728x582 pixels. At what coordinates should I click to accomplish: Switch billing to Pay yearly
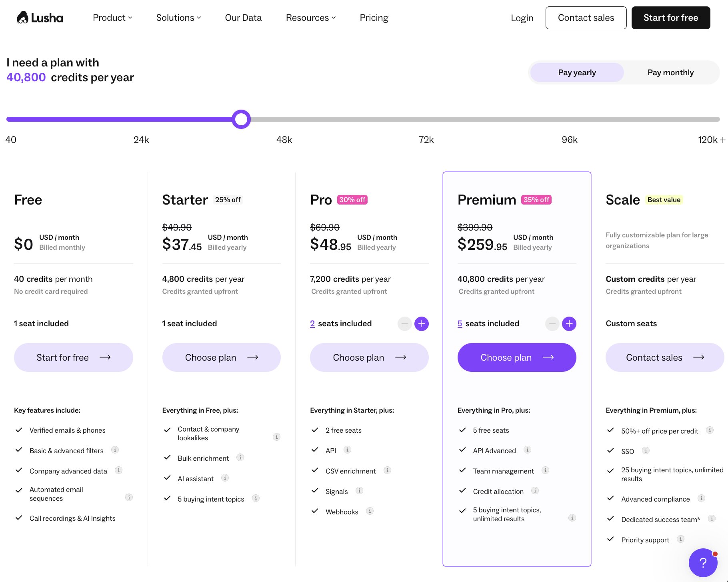click(x=577, y=72)
